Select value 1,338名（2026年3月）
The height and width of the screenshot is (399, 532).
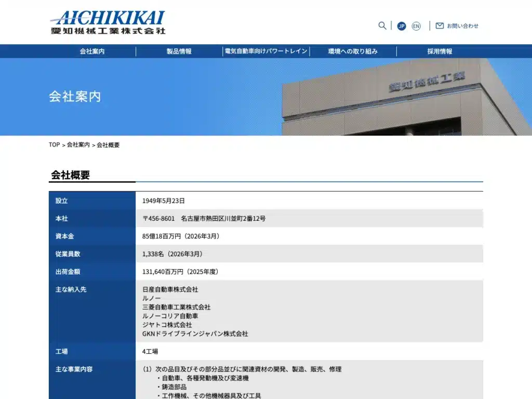(x=174, y=254)
